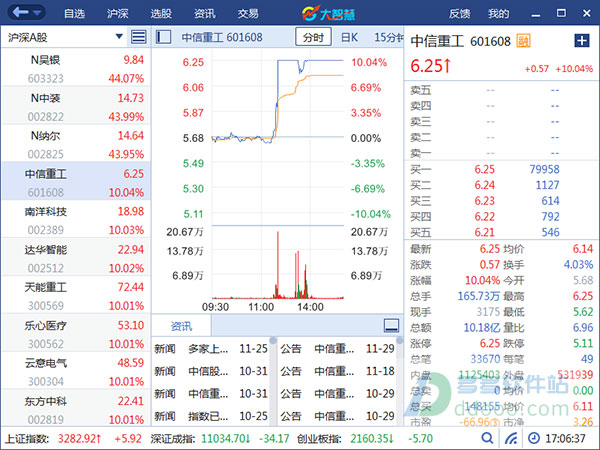Open news item 中信股... dated 10-31

[211, 371]
